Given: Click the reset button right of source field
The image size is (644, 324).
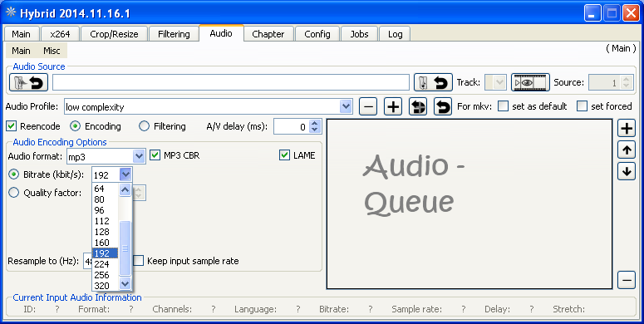Looking at the screenshot, I should coord(433,82).
